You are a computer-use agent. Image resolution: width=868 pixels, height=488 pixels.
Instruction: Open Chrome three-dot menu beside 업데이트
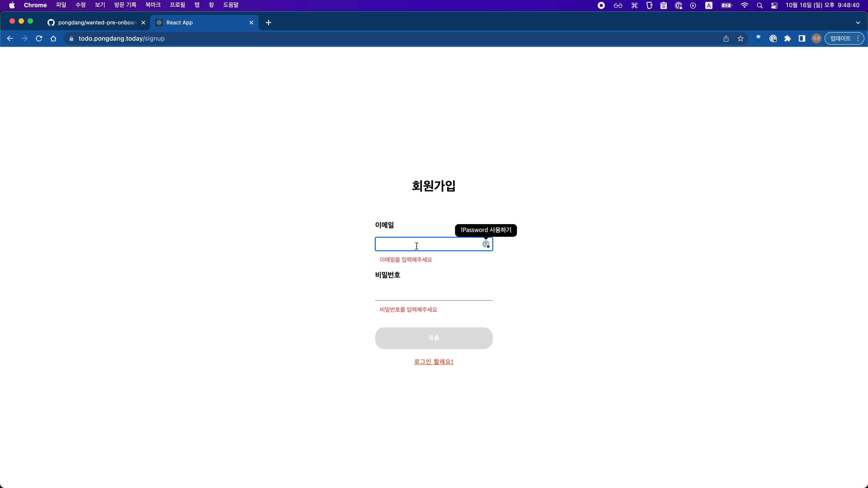858,38
